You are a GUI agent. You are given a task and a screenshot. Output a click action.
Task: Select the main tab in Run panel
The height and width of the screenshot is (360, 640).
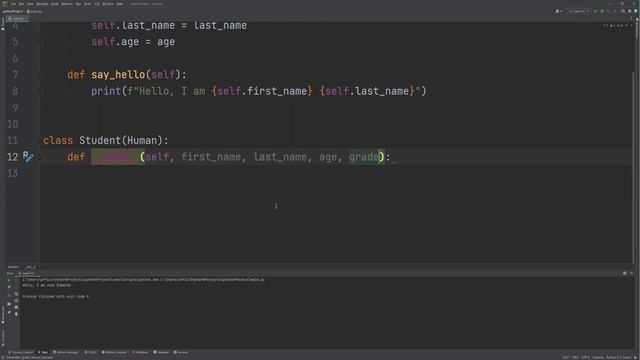(27, 273)
